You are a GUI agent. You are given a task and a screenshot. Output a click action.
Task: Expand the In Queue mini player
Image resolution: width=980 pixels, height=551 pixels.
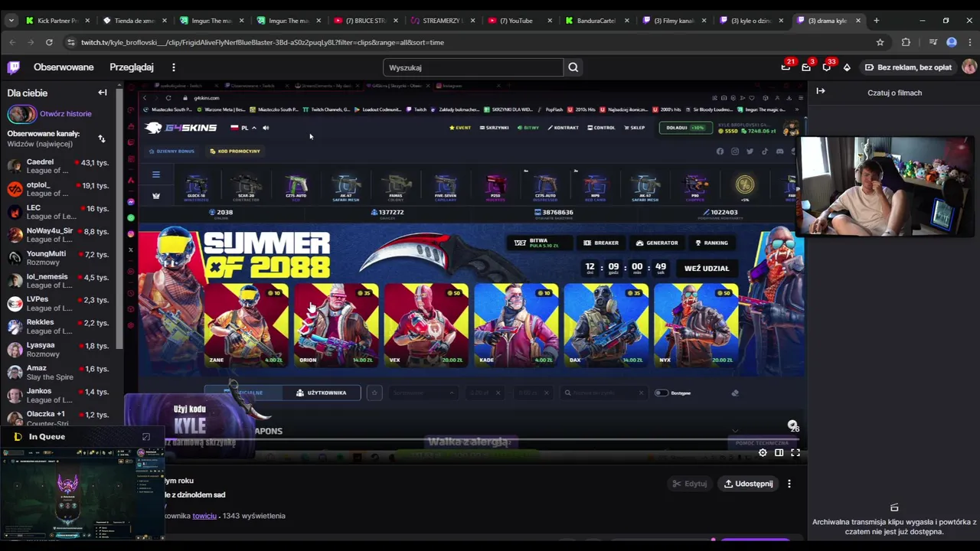(146, 437)
